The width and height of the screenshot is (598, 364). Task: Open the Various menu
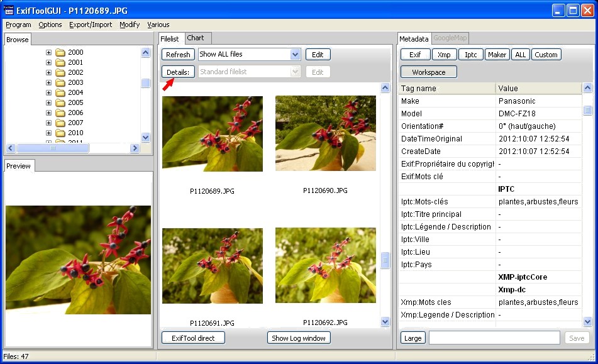click(158, 25)
